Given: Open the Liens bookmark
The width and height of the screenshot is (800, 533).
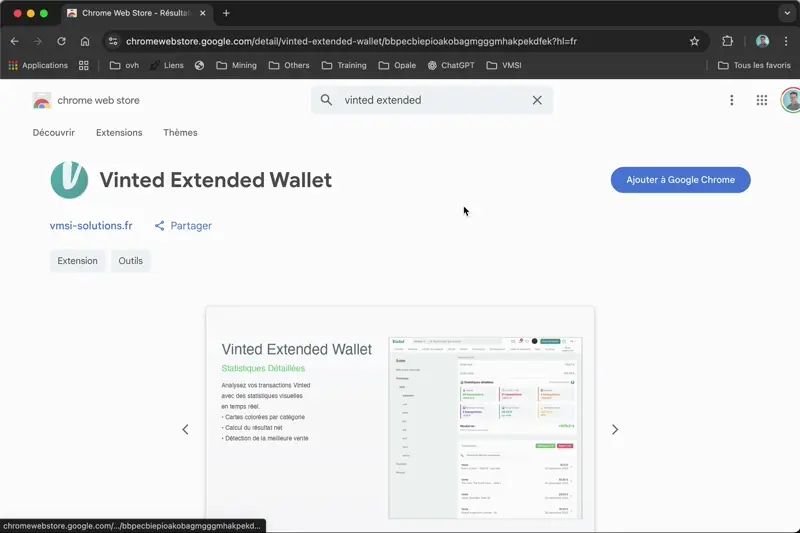Looking at the screenshot, I should [x=167, y=65].
